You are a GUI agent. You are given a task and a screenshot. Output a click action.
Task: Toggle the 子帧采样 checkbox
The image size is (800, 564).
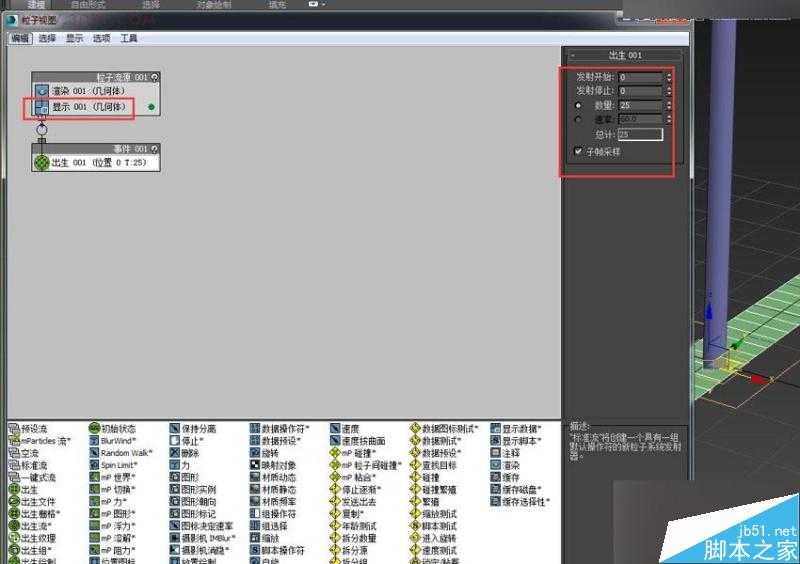pyautogui.click(x=578, y=151)
